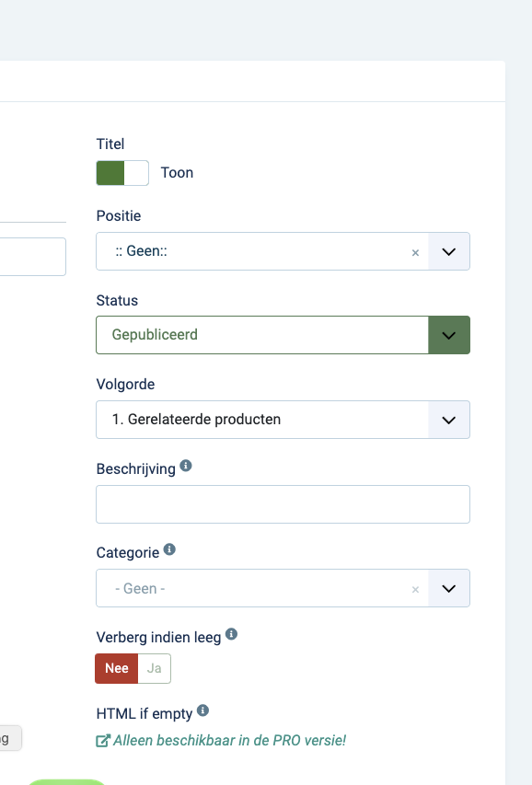Viewport: 532px width, 785px height.
Task: Click the Verberg indien leeg info icon
Action: (231, 634)
